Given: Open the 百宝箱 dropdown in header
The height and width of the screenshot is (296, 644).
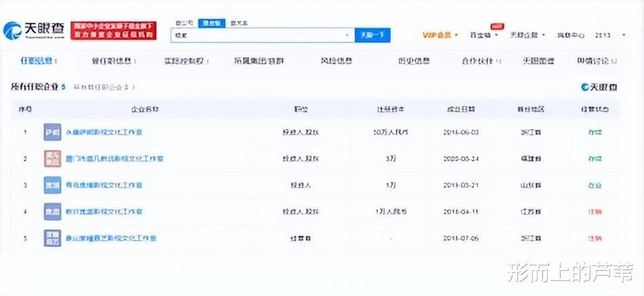Looking at the screenshot, I should 484,35.
